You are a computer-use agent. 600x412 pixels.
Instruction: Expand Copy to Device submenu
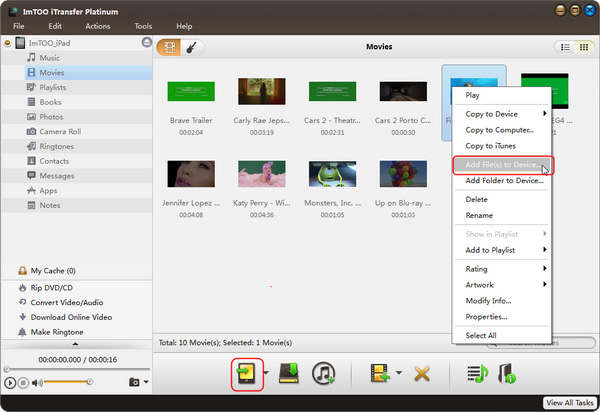point(501,114)
